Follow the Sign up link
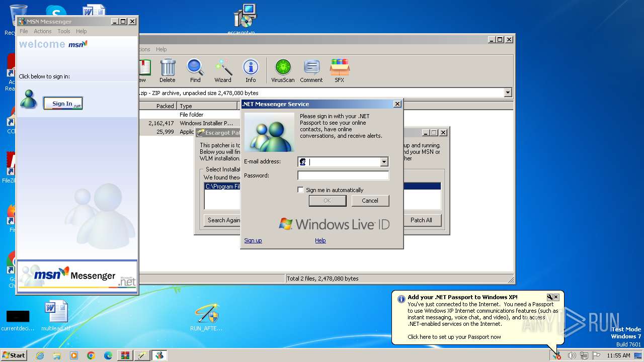This screenshot has height=362, width=644. tap(253, 240)
